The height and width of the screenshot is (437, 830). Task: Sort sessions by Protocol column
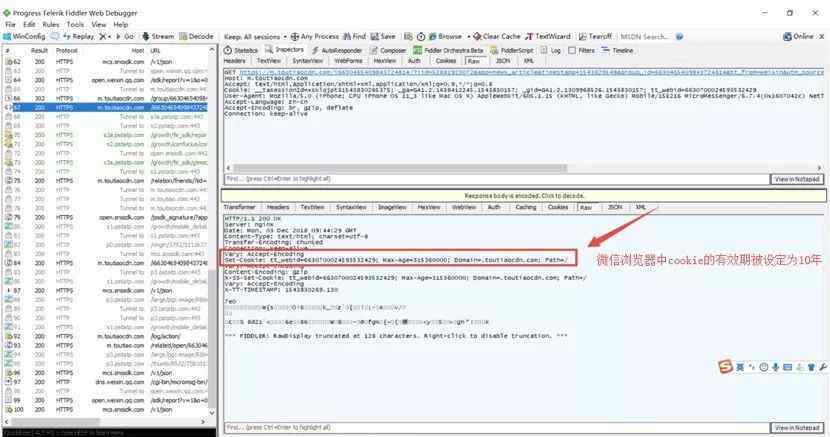pos(67,50)
